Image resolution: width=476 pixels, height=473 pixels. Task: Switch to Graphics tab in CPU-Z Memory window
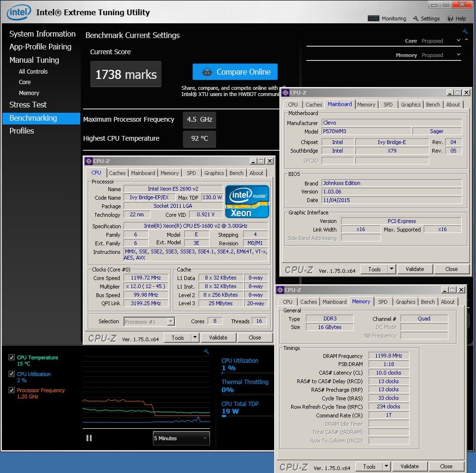point(405,302)
